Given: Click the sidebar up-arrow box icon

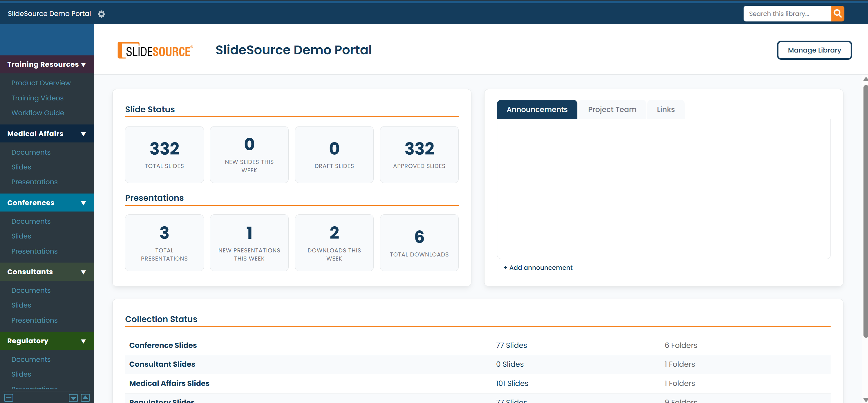Looking at the screenshot, I should [x=86, y=397].
